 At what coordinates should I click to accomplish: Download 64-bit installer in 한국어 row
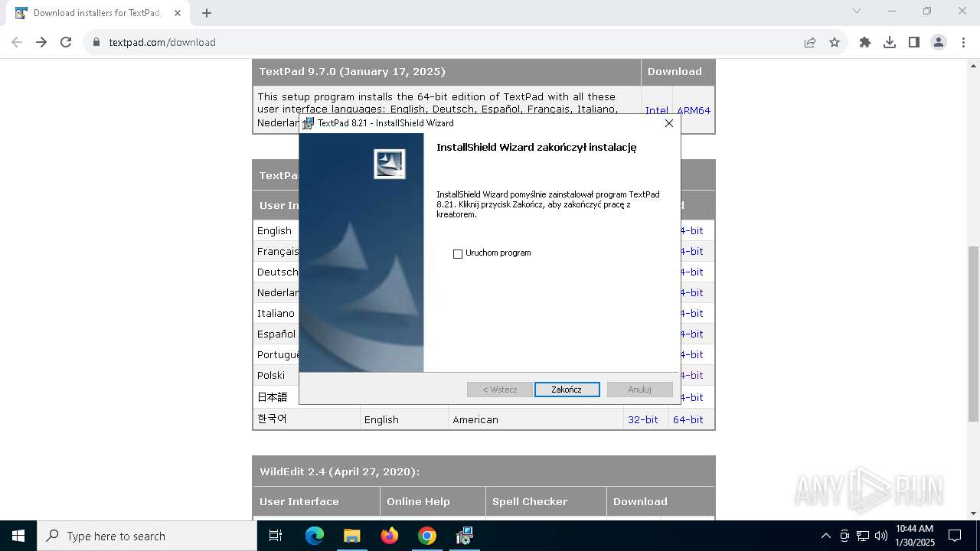coord(688,419)
